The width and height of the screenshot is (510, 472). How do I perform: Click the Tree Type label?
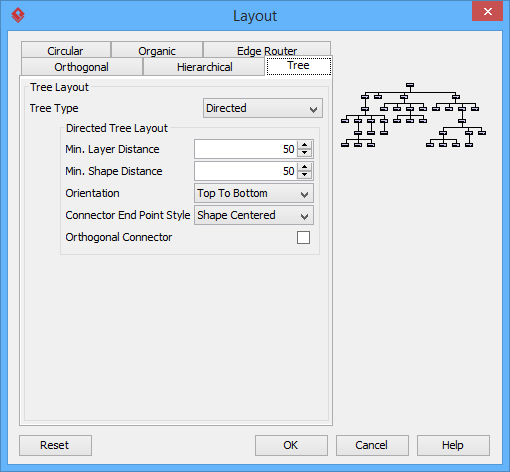click(x=54, y=108)
